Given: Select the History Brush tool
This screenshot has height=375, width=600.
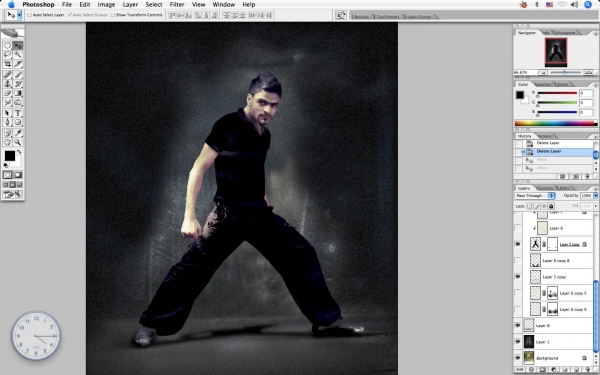Looking at the screenshot, I should (18, 84).
